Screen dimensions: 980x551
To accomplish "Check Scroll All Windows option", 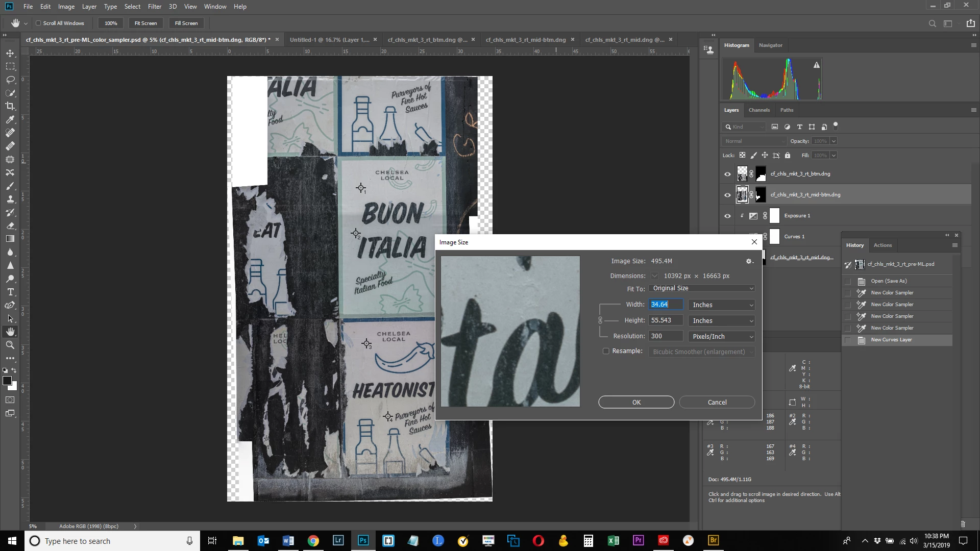I will pos(38,23).
